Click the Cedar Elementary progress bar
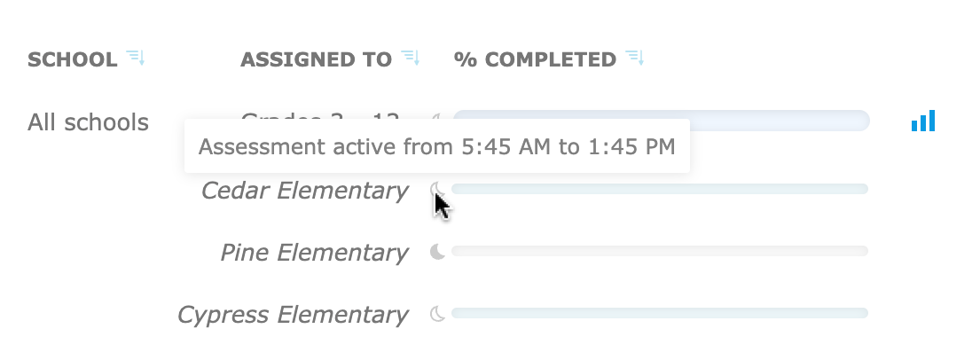 (x=660, y=189)
